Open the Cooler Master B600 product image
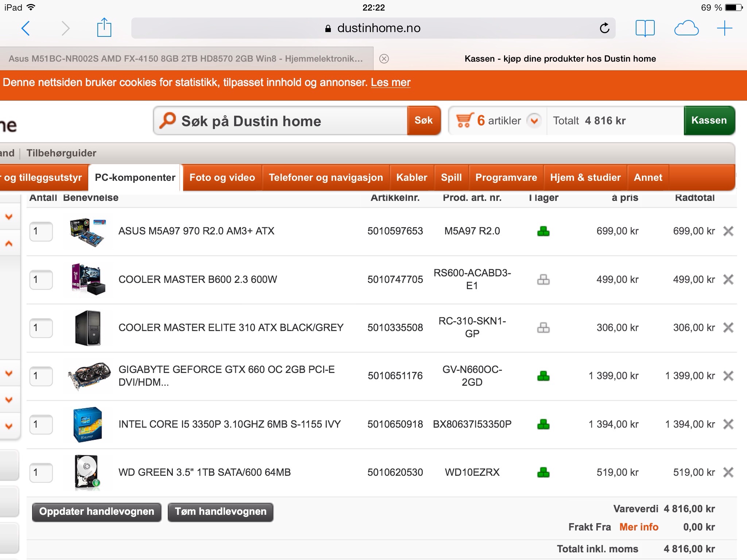Viewport: 747px width, 560px height. pyautogui.click(x=88, y=280)
